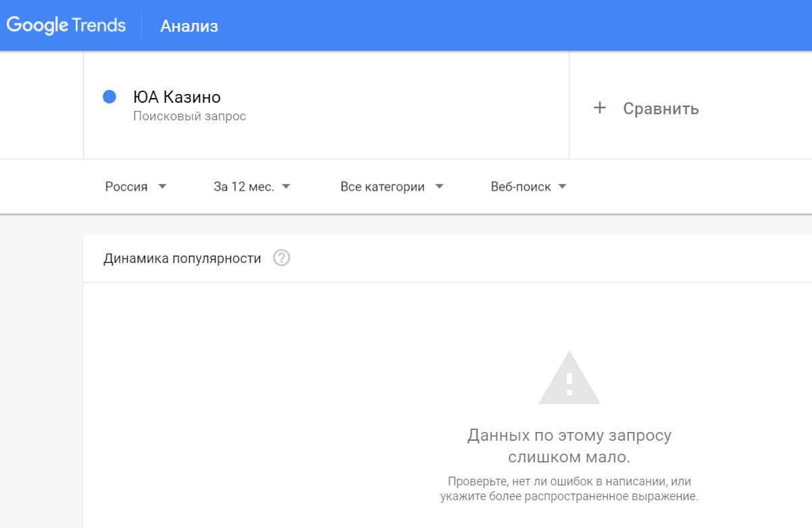Edit the ЮА Казино search term
The height and width of the screenshot is (528, 812).
click(x=177, y=97)
